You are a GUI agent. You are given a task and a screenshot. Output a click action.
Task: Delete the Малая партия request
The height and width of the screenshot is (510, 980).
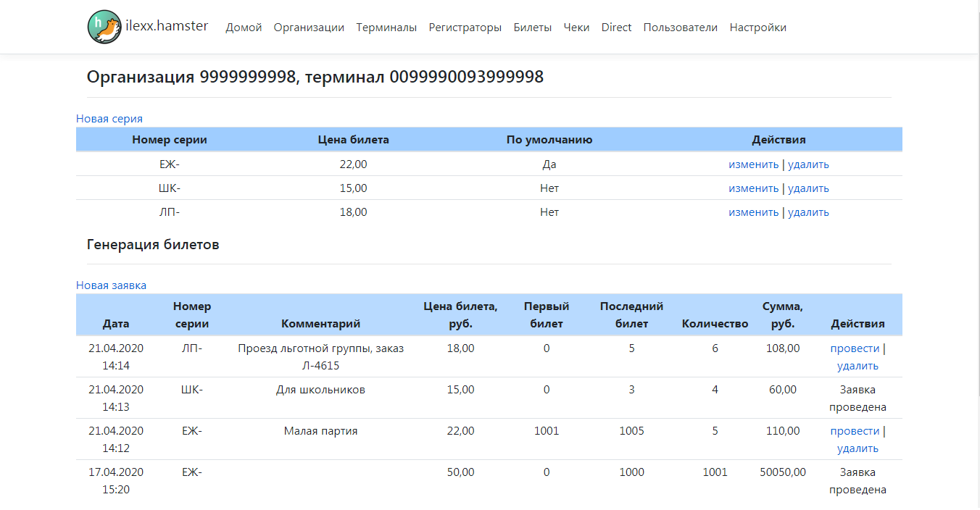pos(857,448)
